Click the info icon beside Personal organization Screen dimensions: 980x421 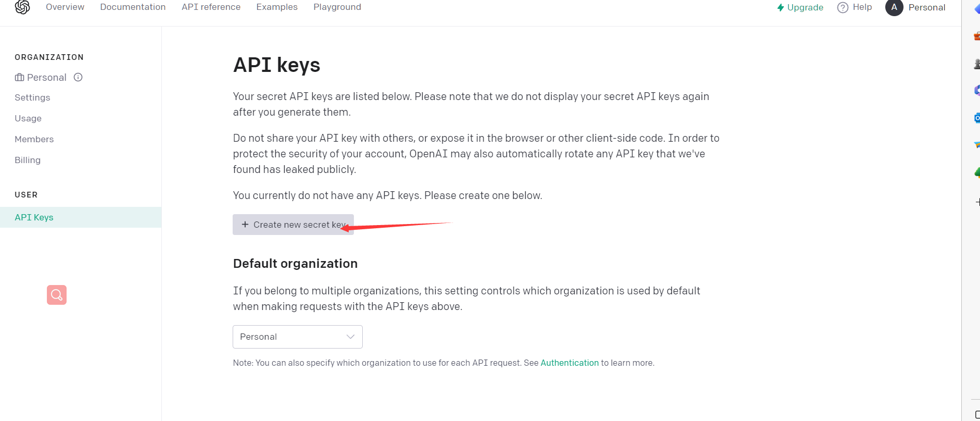(x=78, y=77)
